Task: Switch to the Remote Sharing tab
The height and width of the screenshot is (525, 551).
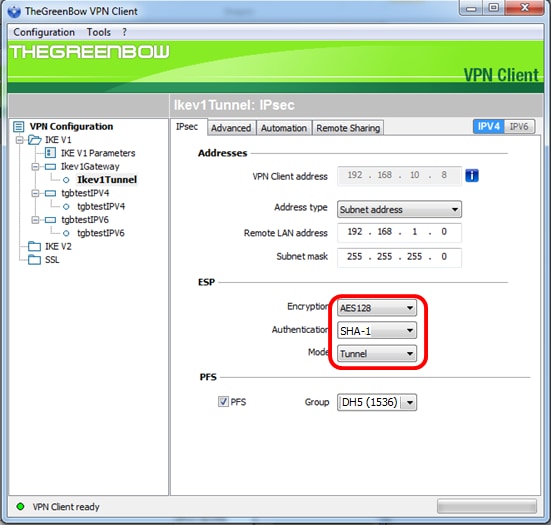Action: (348, 128)
